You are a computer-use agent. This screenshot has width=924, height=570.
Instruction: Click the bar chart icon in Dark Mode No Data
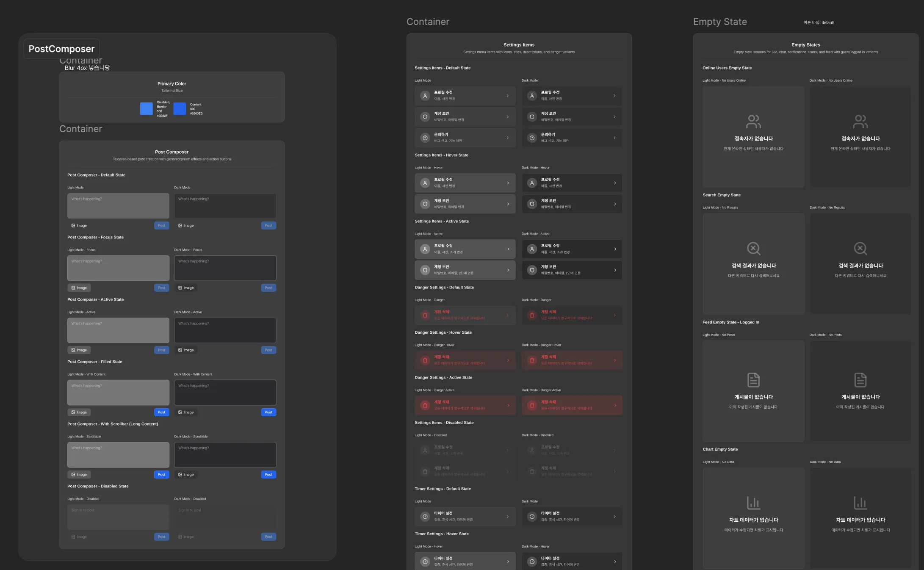(x=860, y=503)
